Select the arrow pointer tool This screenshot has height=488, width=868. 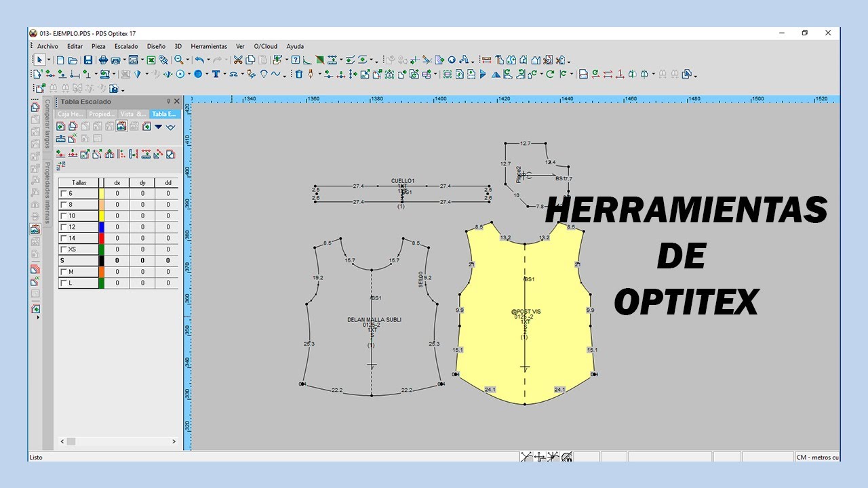coord(39,60)
